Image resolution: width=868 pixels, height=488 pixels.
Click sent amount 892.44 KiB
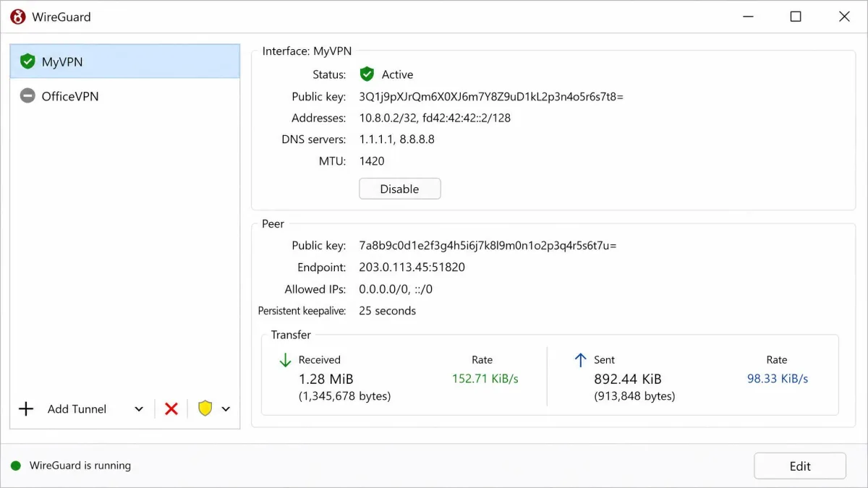click(x=628, y=379)
